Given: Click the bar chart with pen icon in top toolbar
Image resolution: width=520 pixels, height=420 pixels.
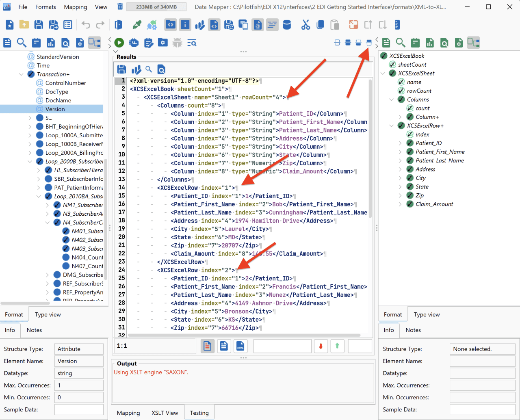Looking at the screenshot, I should pyautogui.click(x=200, y=25).
